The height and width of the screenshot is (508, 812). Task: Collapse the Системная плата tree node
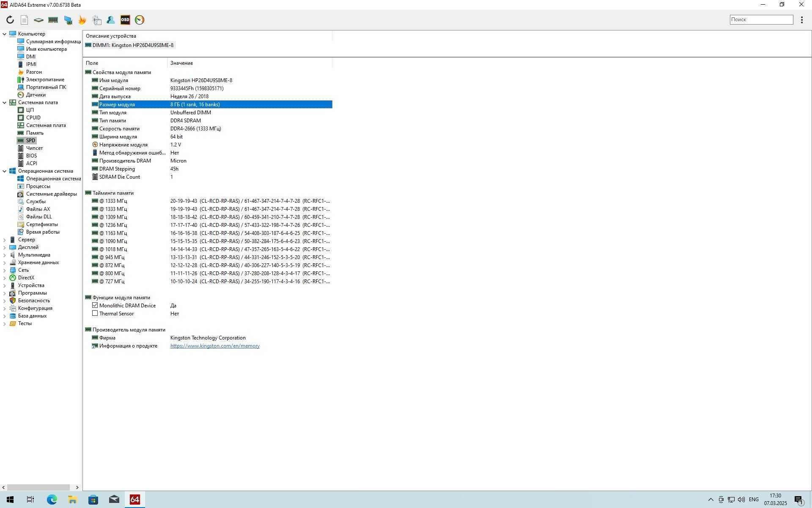(5, 102)
